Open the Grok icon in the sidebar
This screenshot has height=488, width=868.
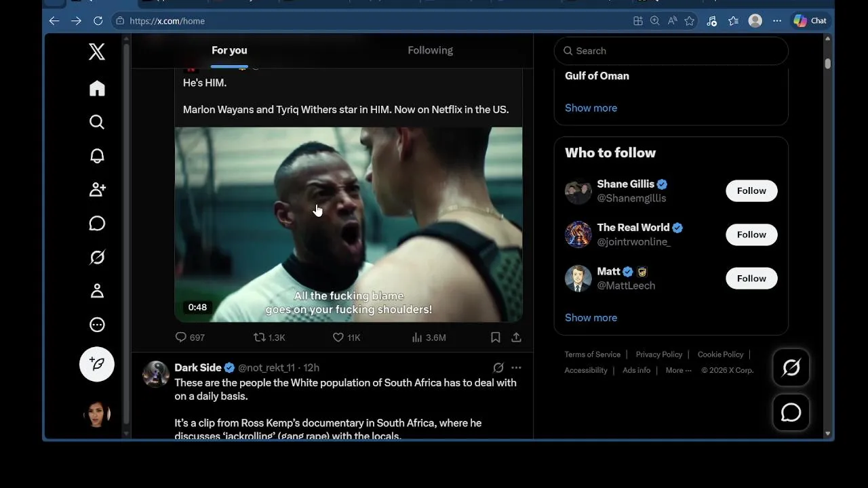pos(97,258)
